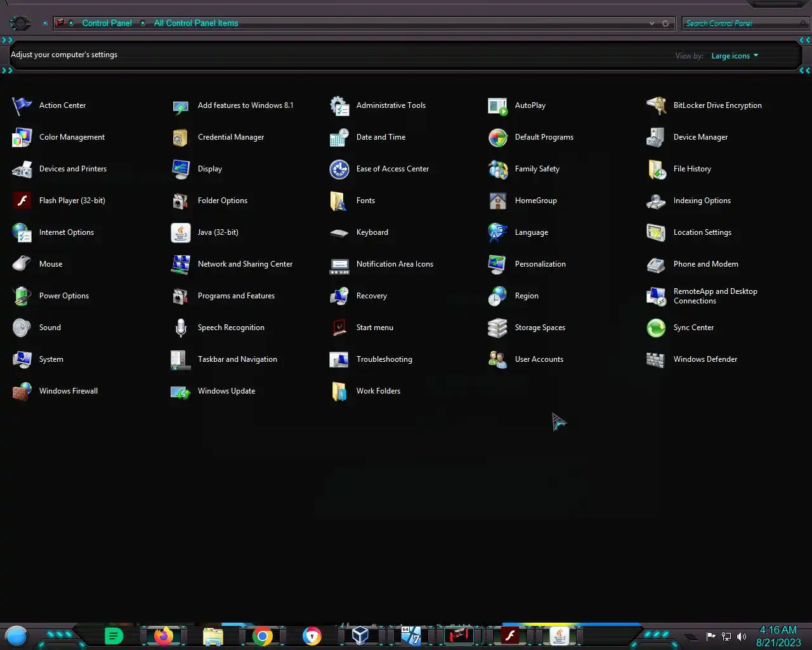
Task: Open the Programs and Features link
Action: (236, 296)
